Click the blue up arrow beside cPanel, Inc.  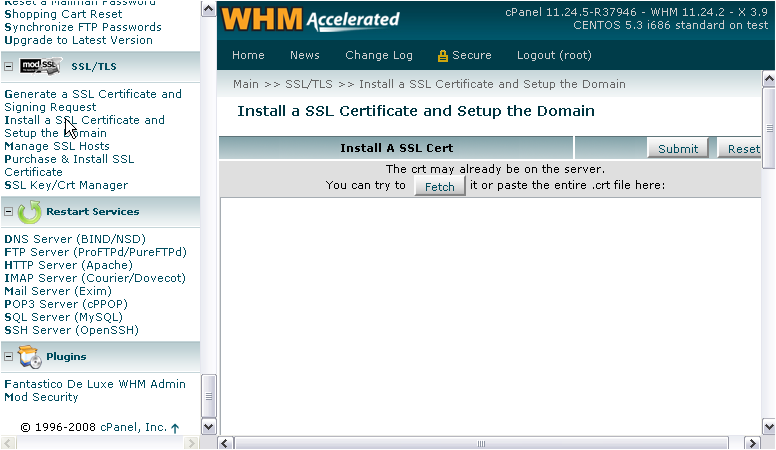[x=175, y=428]
